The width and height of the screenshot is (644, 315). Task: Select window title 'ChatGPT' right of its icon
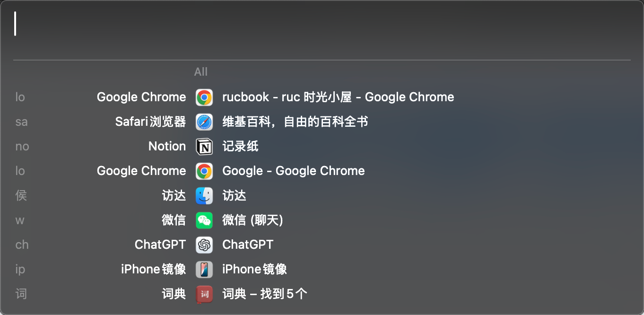click(x=248, y=245)
